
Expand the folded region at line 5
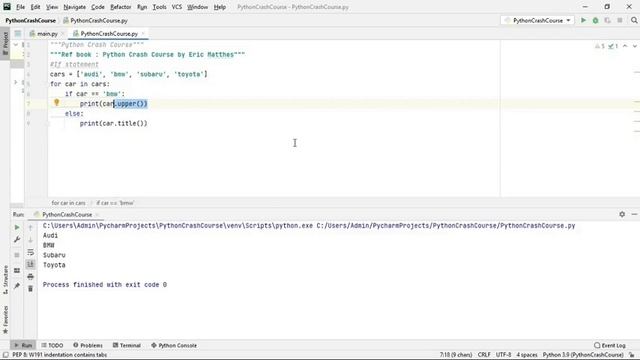[16, 82]
